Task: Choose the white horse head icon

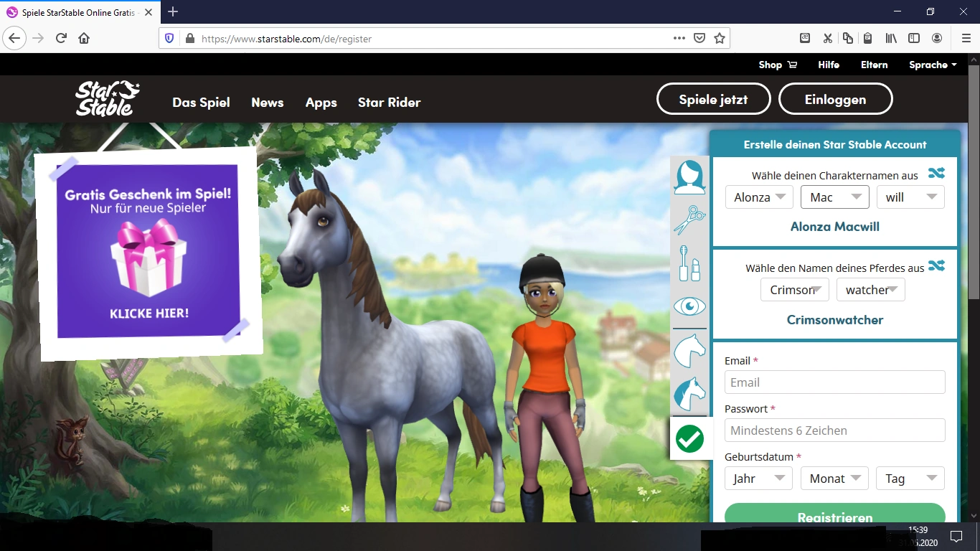Action: [689, 352]
